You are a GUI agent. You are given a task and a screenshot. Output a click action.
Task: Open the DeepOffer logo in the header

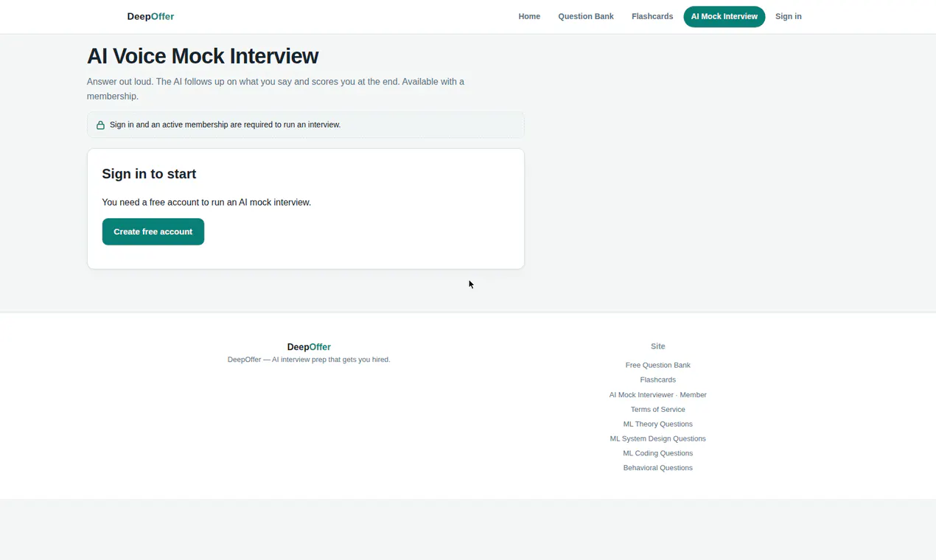(150, 16)
